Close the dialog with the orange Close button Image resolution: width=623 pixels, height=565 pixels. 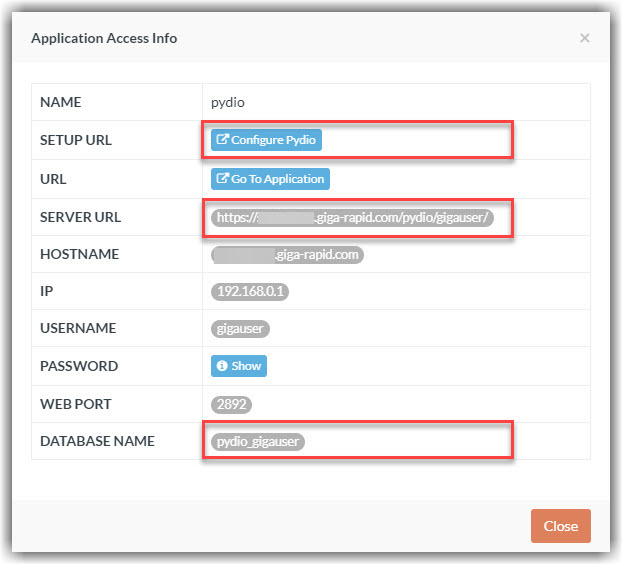pos(561,526)
